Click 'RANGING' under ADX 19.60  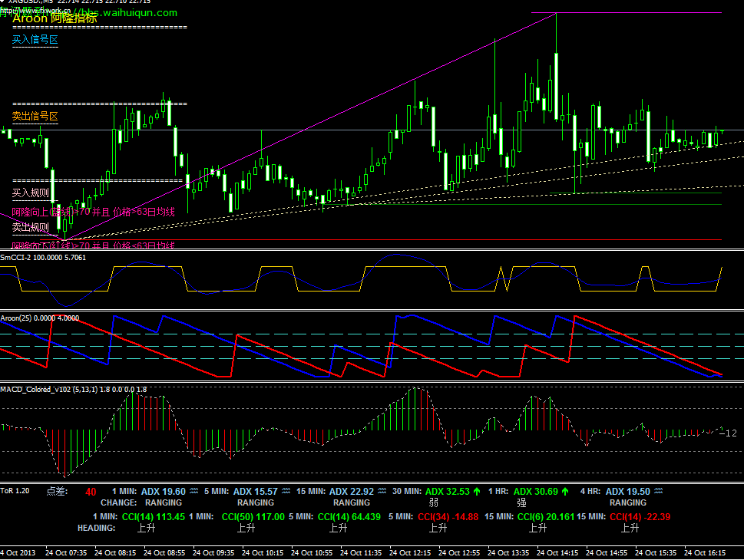[164, 502]
